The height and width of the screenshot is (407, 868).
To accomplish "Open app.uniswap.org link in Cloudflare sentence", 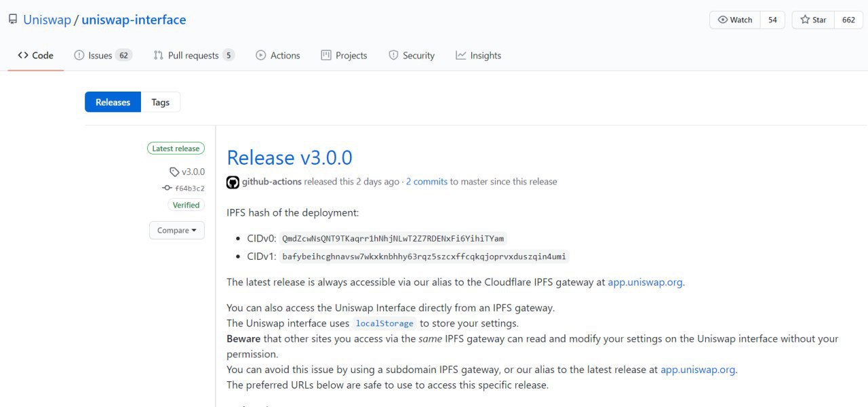I will (645, 282).
